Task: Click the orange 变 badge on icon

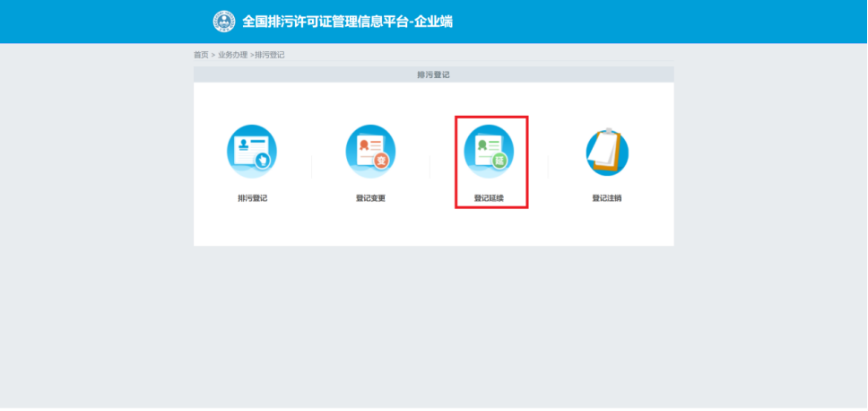Action: pos(381,162)
